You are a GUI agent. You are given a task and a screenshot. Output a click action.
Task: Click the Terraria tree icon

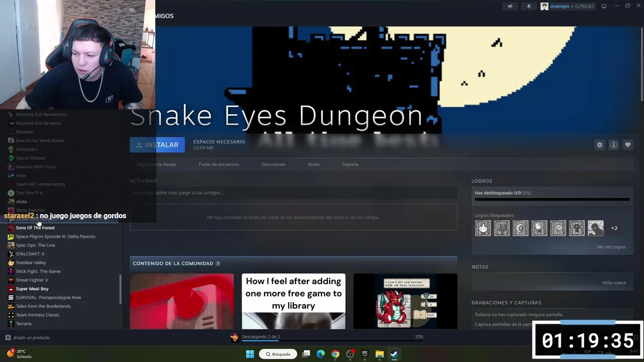11,324
